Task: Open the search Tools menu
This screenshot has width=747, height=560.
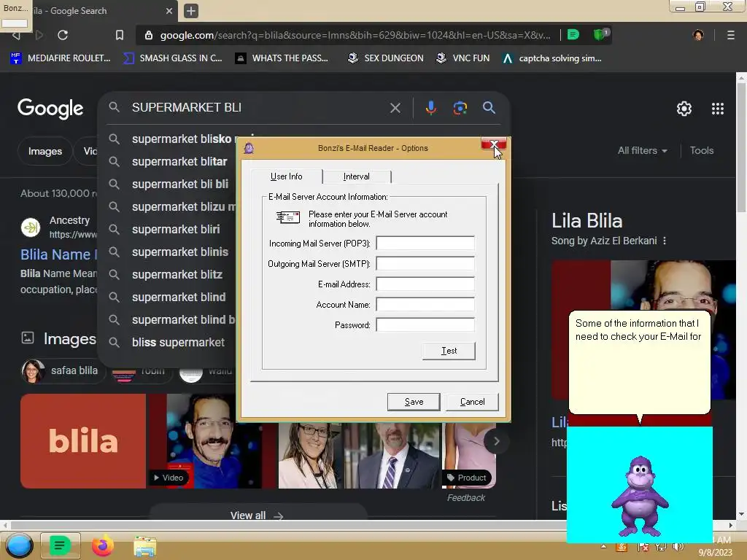Action: (x=701, y=150)
